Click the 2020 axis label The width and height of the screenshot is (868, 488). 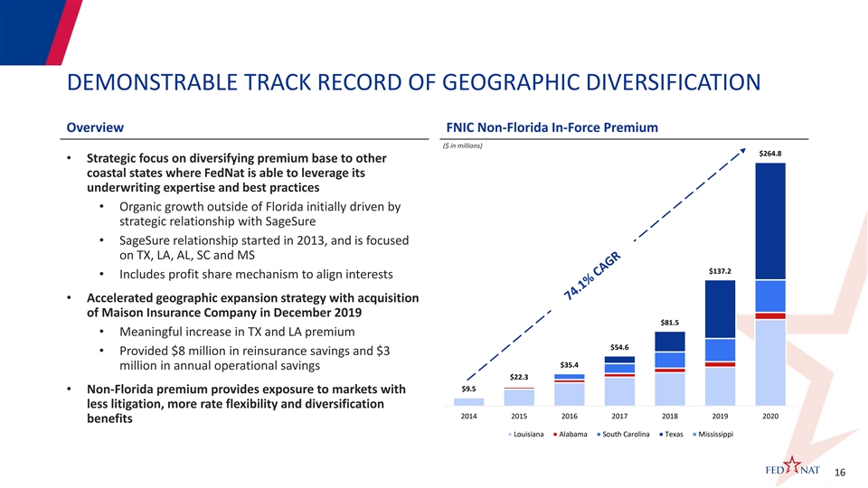770,416
